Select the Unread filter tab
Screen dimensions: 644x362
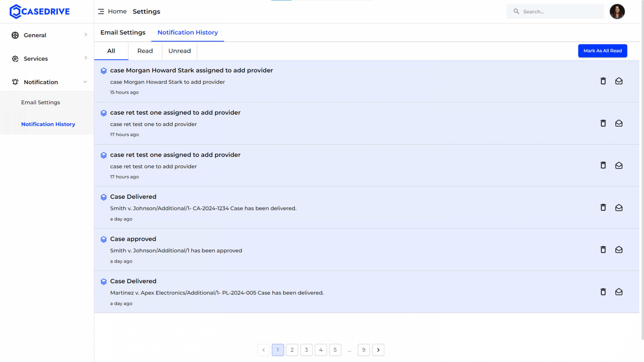pos(180,51)
